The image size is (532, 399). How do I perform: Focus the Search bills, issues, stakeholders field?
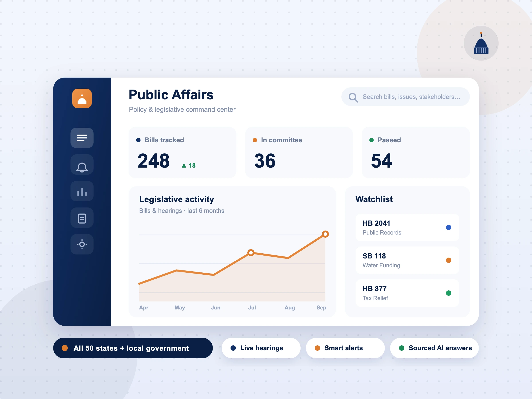tap(405, 97)
